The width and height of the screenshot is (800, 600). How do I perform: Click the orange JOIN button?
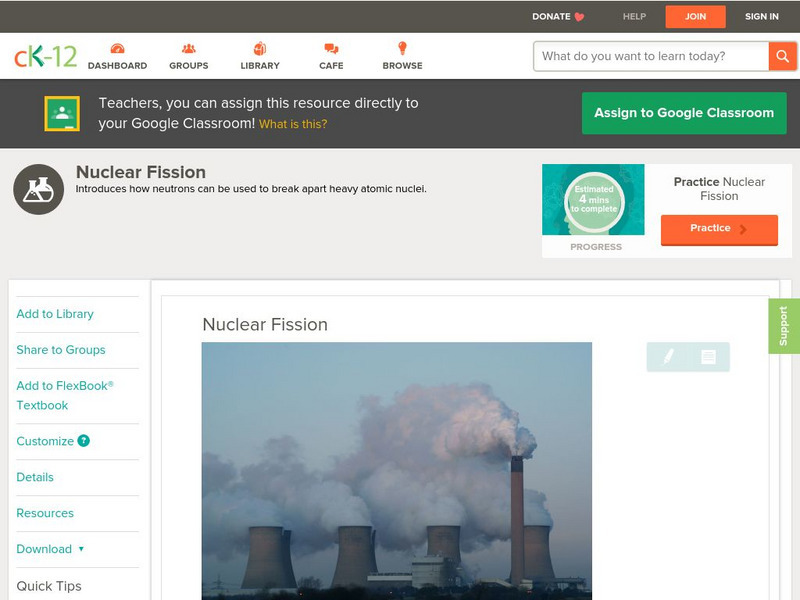[695, 17]
